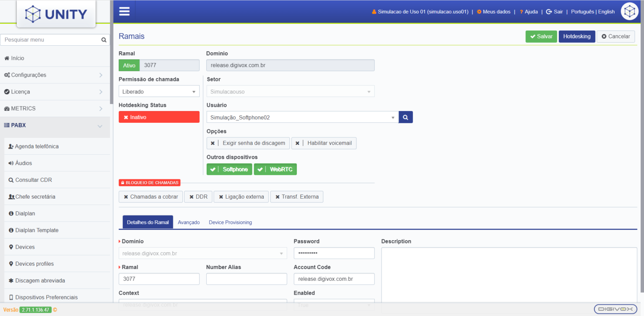This screenshot has width=644, height=316.
Task: Expand the Usuário selection dropdown
Action: pos(393,117)
